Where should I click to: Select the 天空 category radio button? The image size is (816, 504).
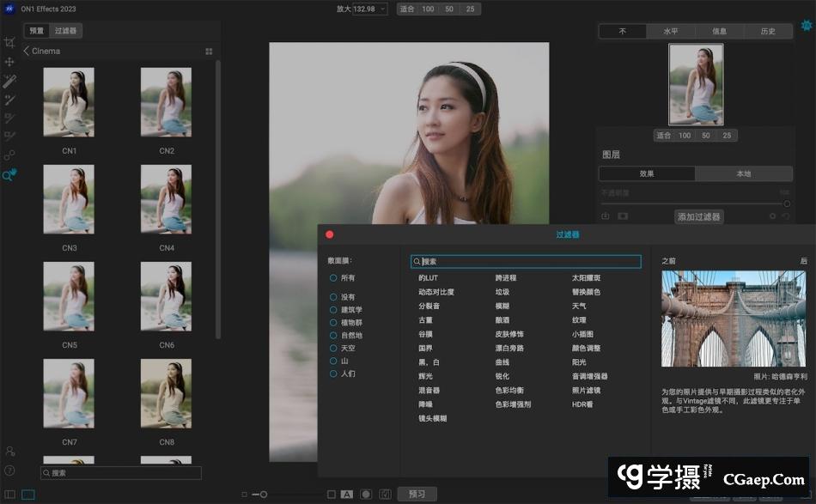333,349
